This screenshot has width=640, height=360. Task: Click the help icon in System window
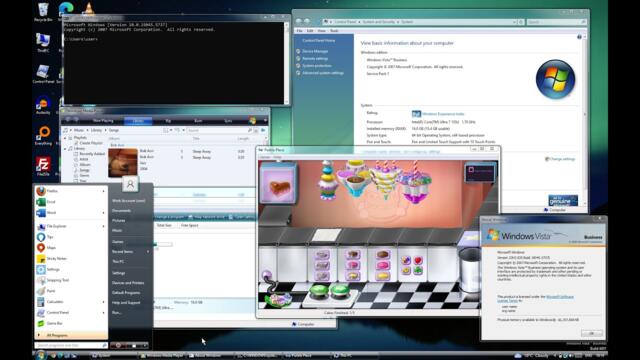(x=579, y=37)
